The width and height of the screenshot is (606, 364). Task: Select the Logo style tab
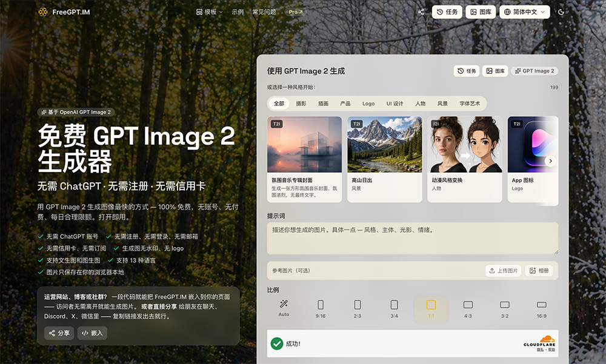pos(368,104)
